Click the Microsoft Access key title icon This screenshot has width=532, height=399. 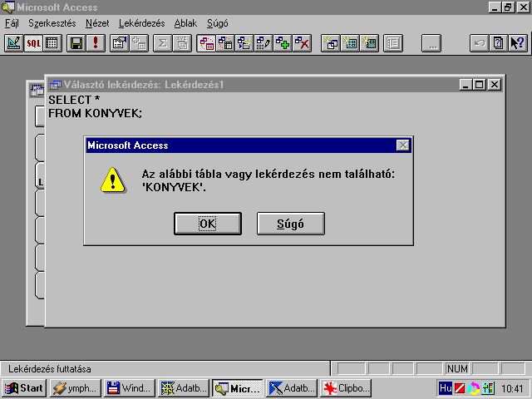[7, 7]
